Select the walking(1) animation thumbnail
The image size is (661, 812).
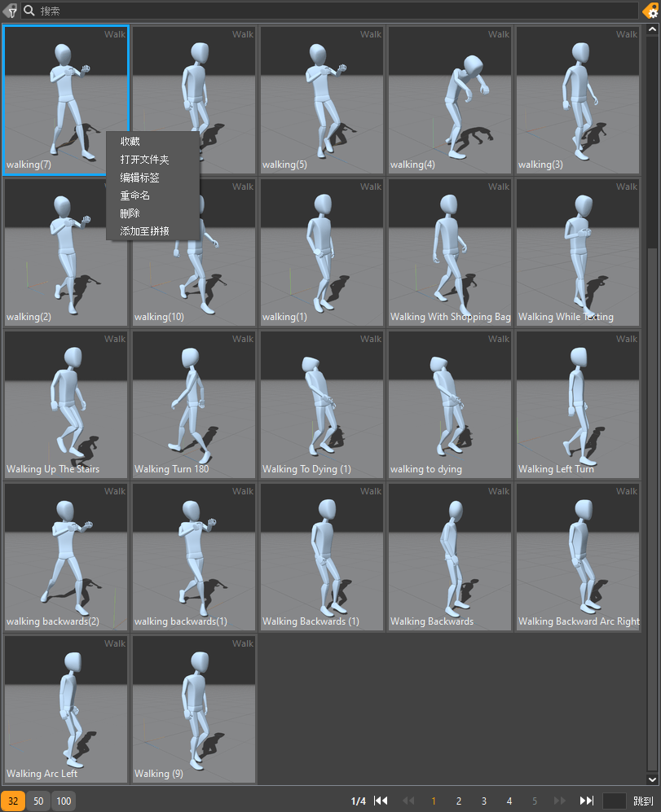[x=321, y=252]
